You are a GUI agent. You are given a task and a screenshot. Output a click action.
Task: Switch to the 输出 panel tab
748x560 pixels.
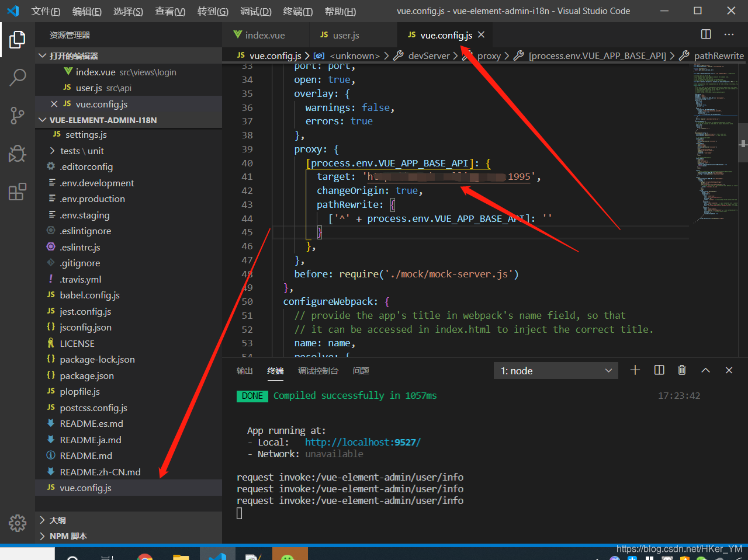coord(244,371)
